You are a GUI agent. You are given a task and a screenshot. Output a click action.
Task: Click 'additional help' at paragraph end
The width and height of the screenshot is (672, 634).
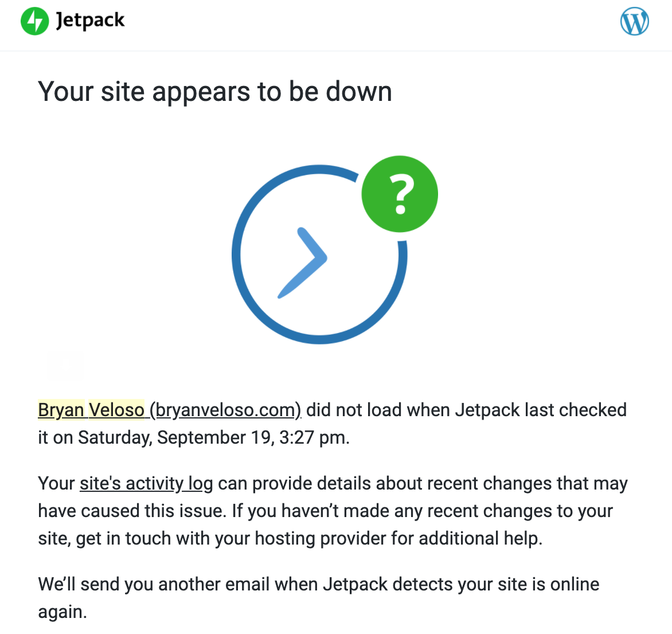coord(480,538)
